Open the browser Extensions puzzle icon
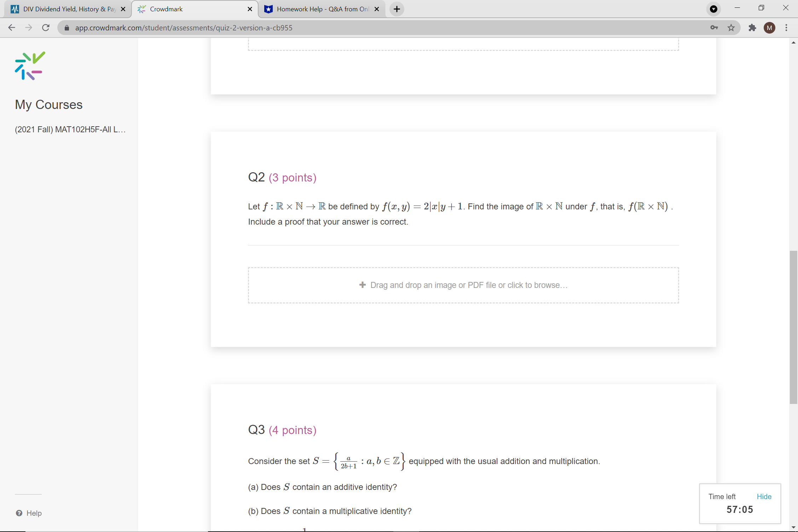Viewport: 798px width, 532px height. [x=752, y=28]
